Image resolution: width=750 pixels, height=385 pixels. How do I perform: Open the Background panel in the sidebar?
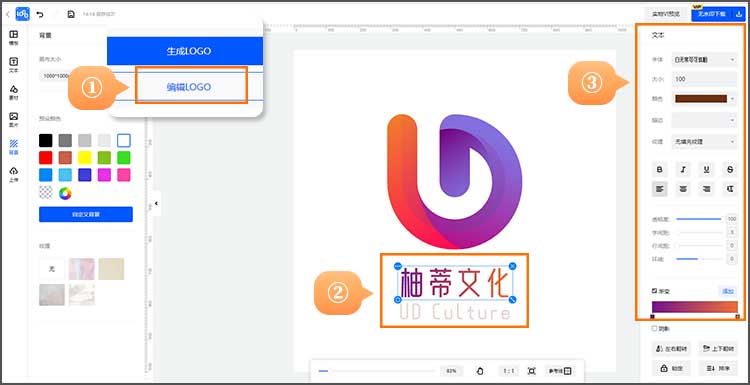(14, 146)
